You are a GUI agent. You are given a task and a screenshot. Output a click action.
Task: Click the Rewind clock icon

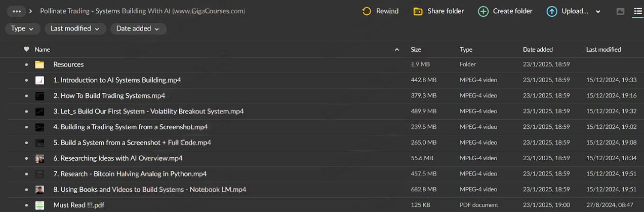coord(367,11)
